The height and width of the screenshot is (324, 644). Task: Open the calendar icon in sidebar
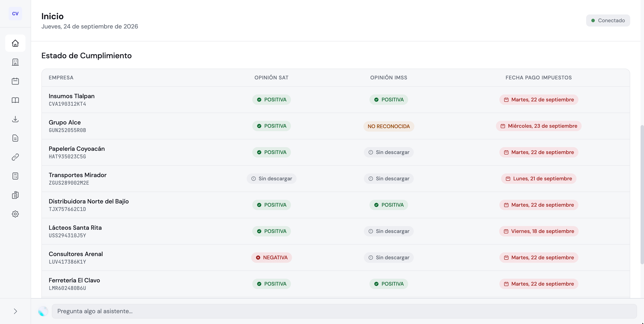tap(15, 81)
